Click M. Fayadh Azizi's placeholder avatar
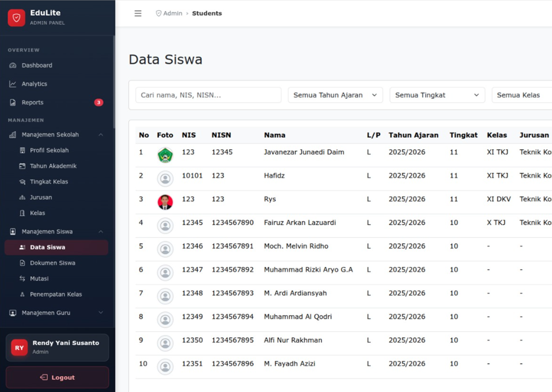 (x=165, y=367)
